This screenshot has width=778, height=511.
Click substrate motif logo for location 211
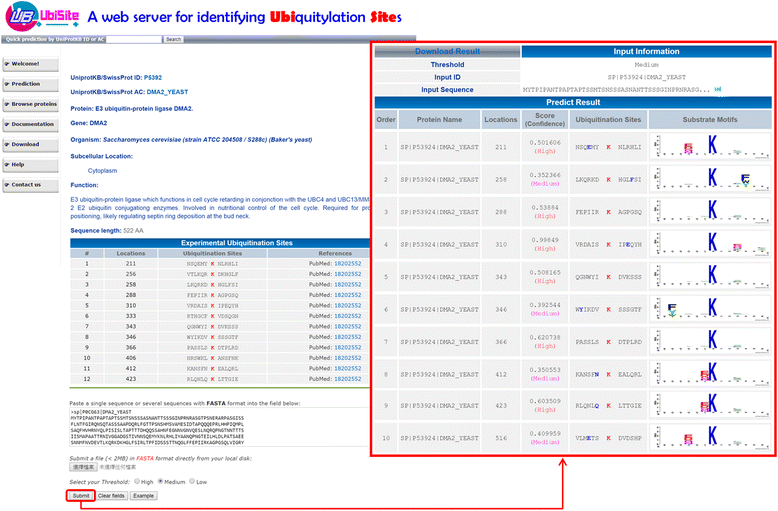710,146
